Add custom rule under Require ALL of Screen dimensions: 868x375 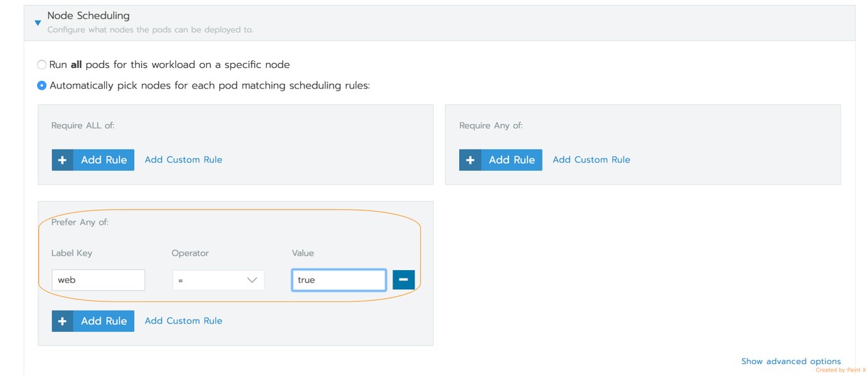(183, 160)
